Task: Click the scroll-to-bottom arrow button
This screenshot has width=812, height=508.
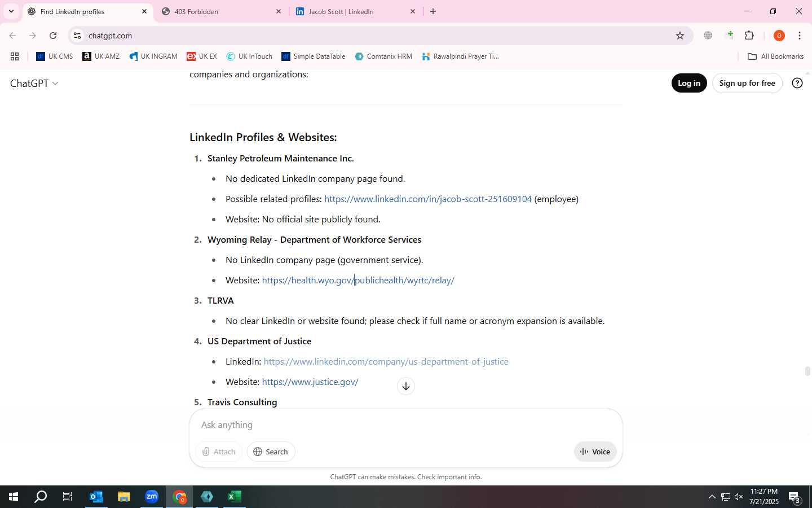Action: tap(406, 386)
